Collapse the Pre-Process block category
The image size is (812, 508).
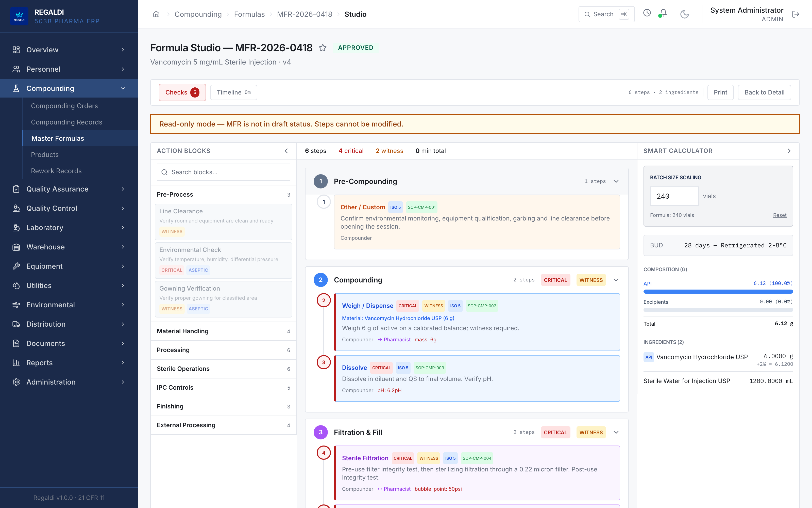224,195
